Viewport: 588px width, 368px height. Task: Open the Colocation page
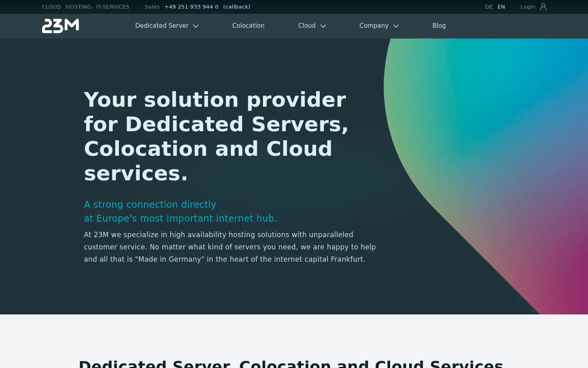248,26
